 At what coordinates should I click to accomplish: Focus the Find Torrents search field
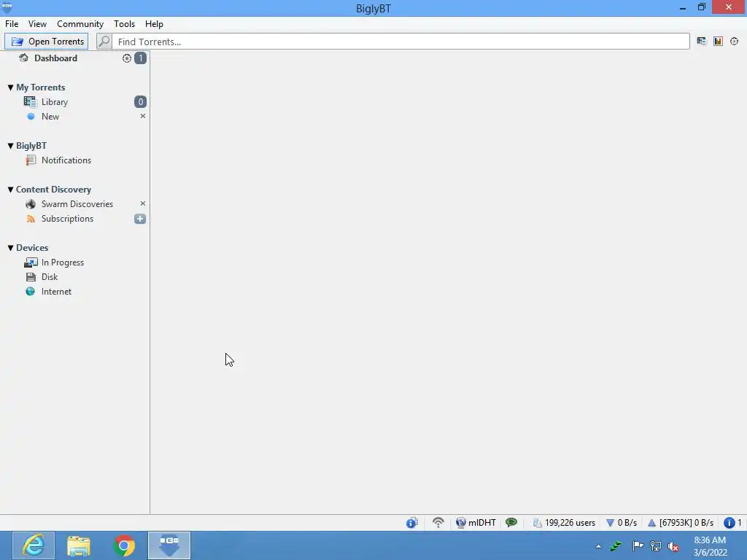400,42
